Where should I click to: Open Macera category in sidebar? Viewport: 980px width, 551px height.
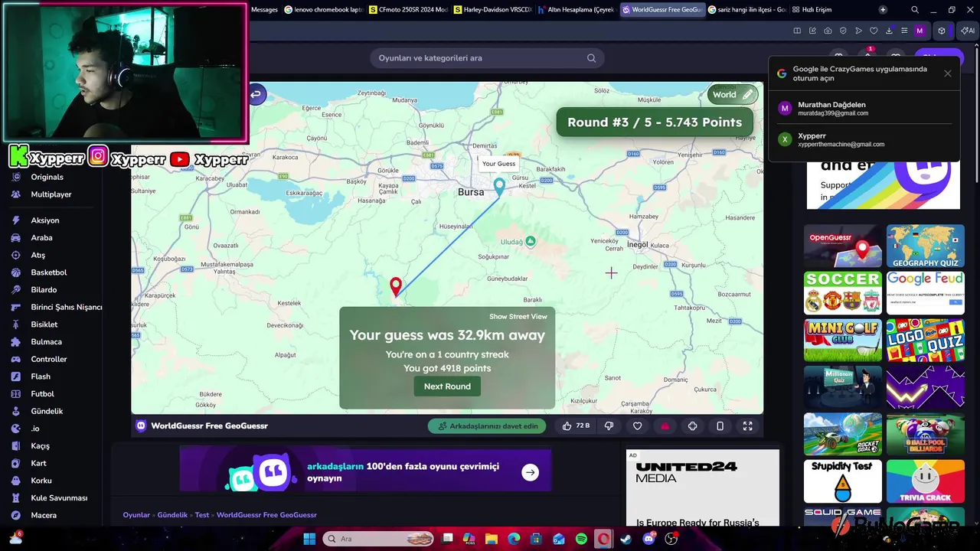click(44, 515)
